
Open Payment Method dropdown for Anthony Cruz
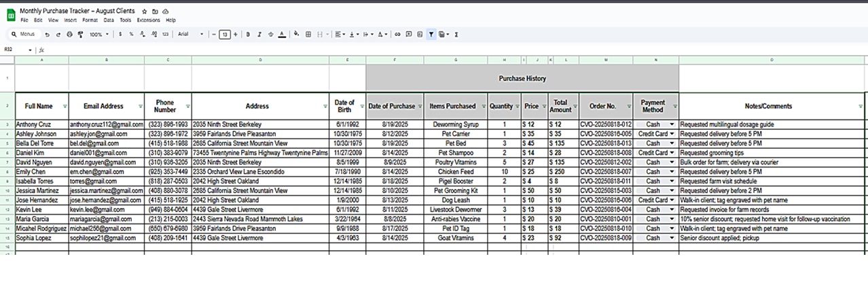point(672,125)
